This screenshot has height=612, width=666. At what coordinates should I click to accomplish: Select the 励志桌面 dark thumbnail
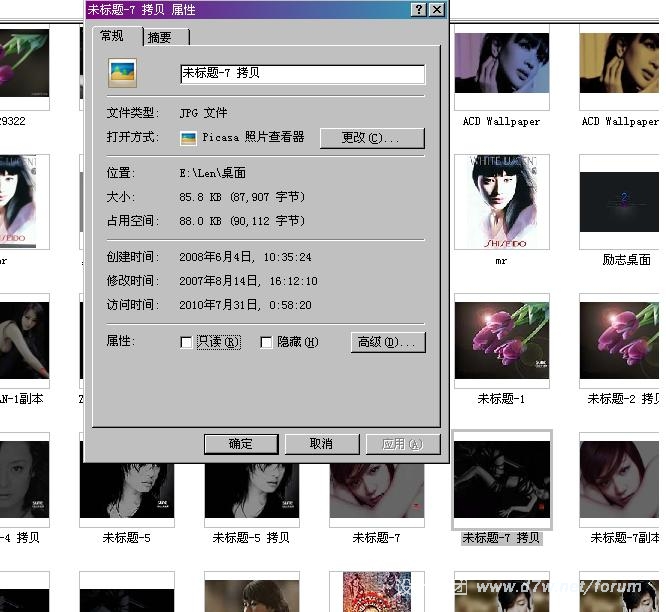coord(621,202)
